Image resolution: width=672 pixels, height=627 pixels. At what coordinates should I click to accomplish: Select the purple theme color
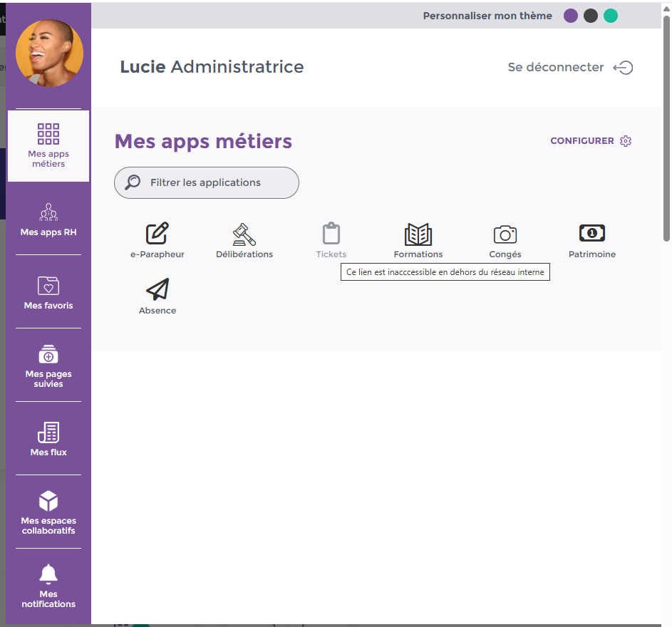click(571, 16)
